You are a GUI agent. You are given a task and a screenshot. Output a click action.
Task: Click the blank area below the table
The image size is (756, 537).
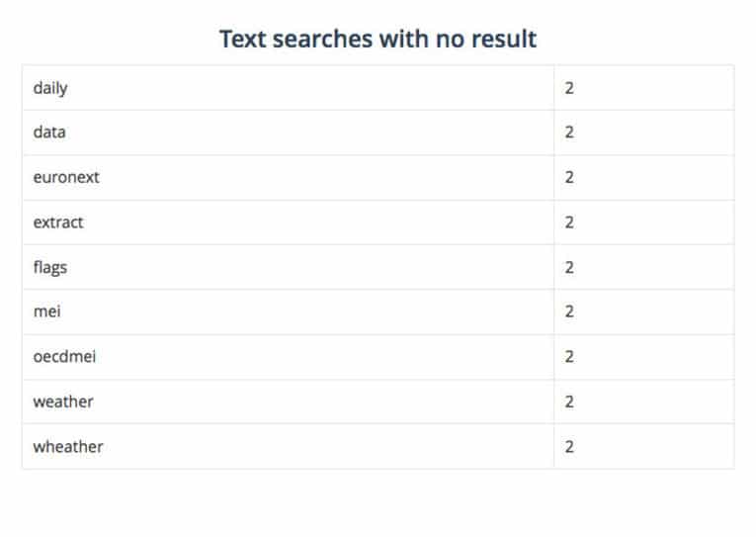pos(378,502)
